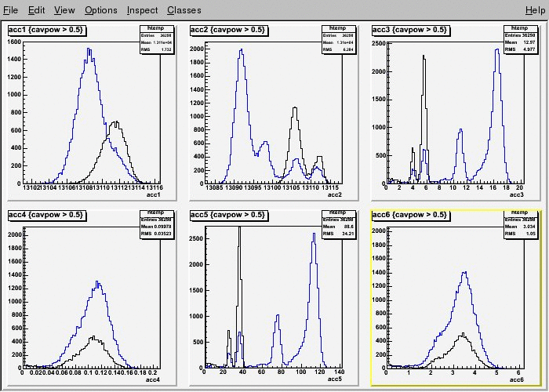Click the acc1 x-axis title label

pos(154,194)
